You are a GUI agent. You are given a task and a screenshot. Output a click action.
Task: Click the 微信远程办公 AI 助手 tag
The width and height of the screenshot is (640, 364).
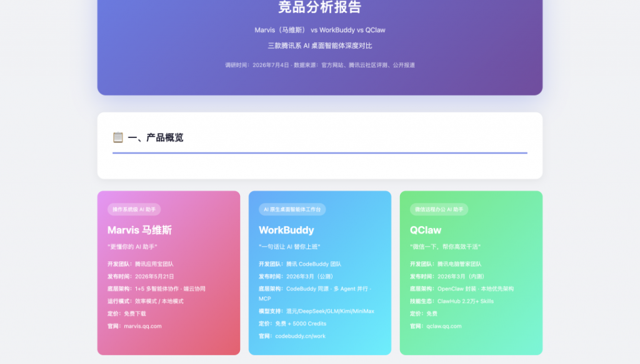pos(439,210)
